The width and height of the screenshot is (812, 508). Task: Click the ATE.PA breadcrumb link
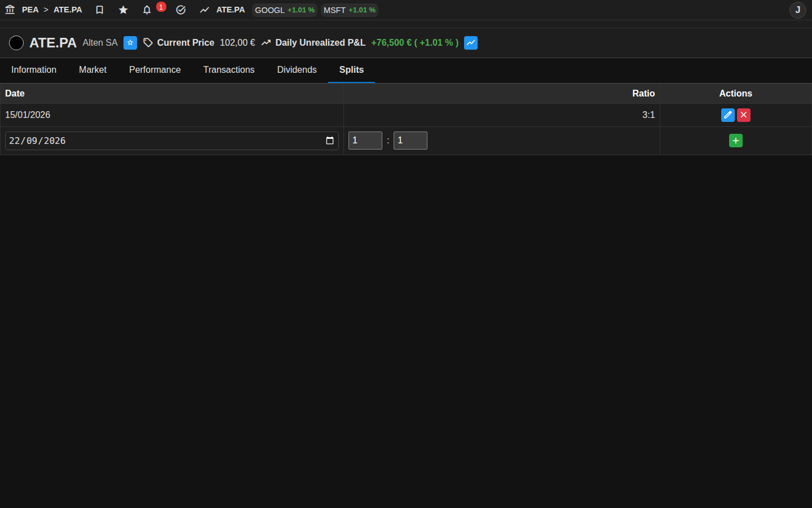point(68,10)
